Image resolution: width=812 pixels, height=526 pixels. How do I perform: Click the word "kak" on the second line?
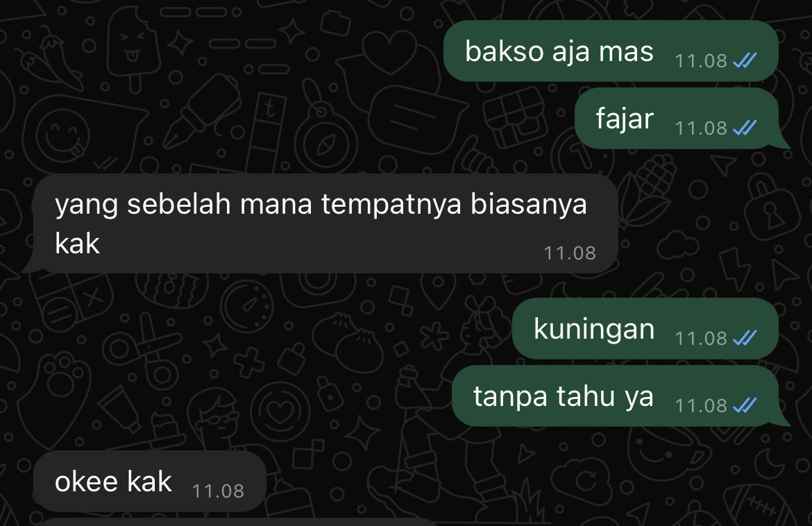pos(77,243)
